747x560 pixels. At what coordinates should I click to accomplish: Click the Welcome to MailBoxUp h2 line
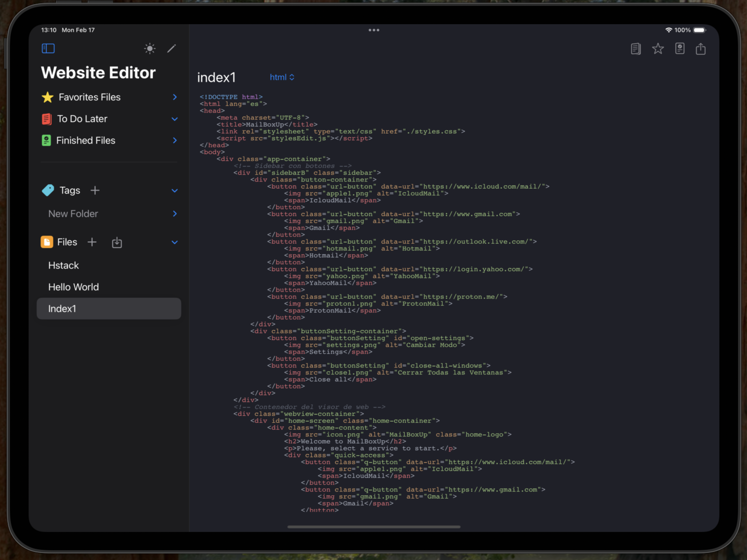point(345,442)
